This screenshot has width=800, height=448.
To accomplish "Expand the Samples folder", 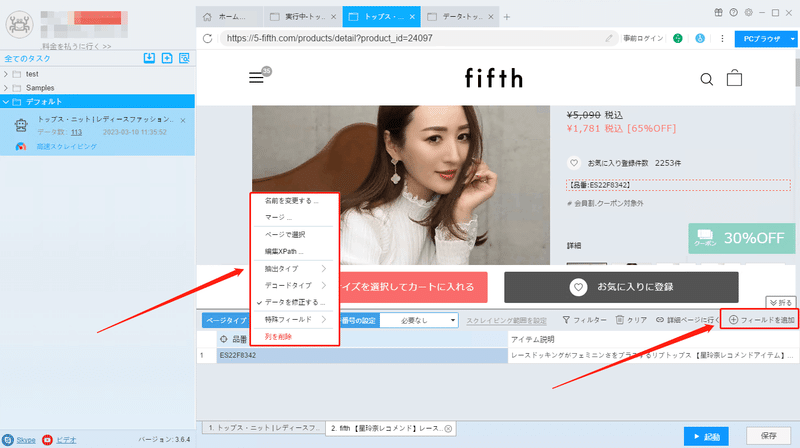I will click(6, 88).
